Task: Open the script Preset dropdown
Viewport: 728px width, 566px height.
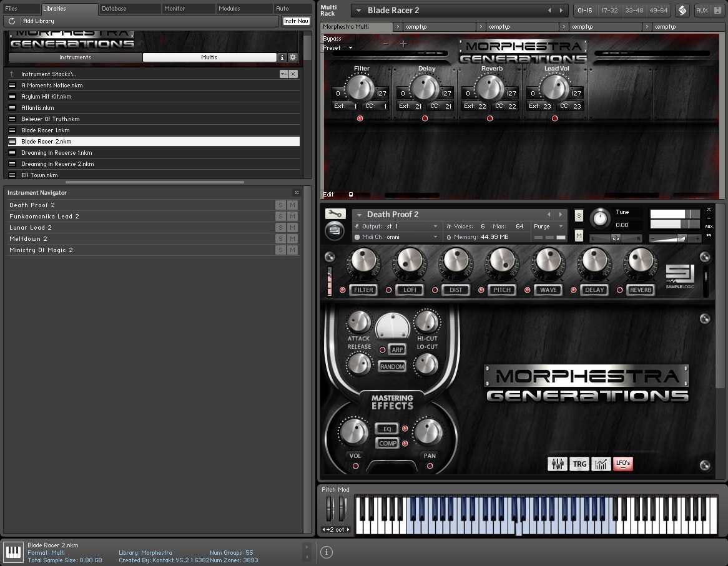Action: [x=338, y=48]
